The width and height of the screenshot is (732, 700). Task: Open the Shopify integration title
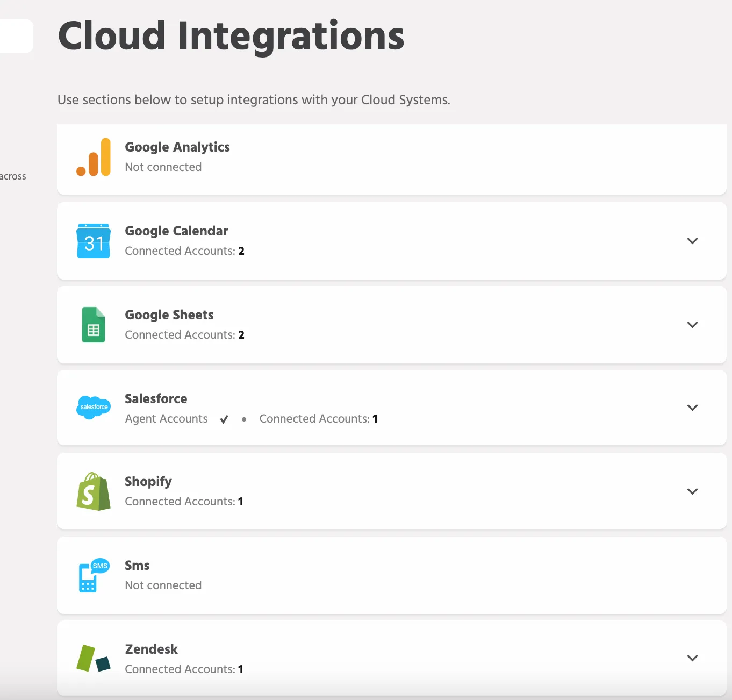pyautogui.click(x=148, y=482)
